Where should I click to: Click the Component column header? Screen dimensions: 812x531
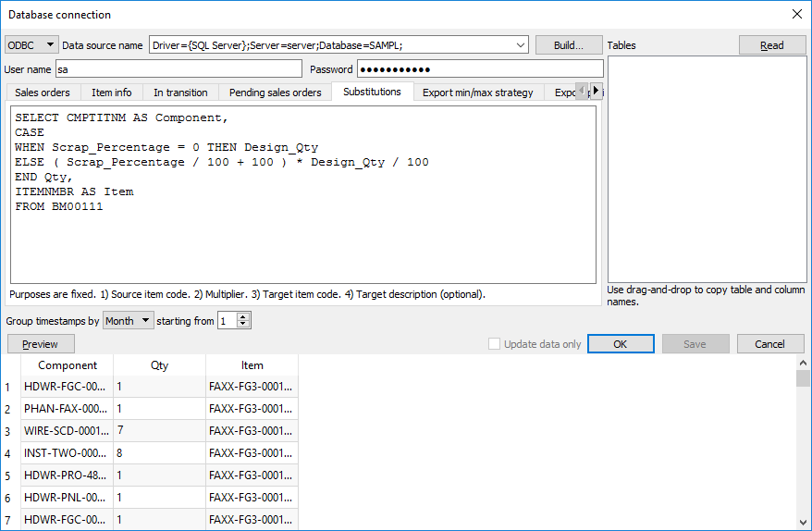point(68,365)
